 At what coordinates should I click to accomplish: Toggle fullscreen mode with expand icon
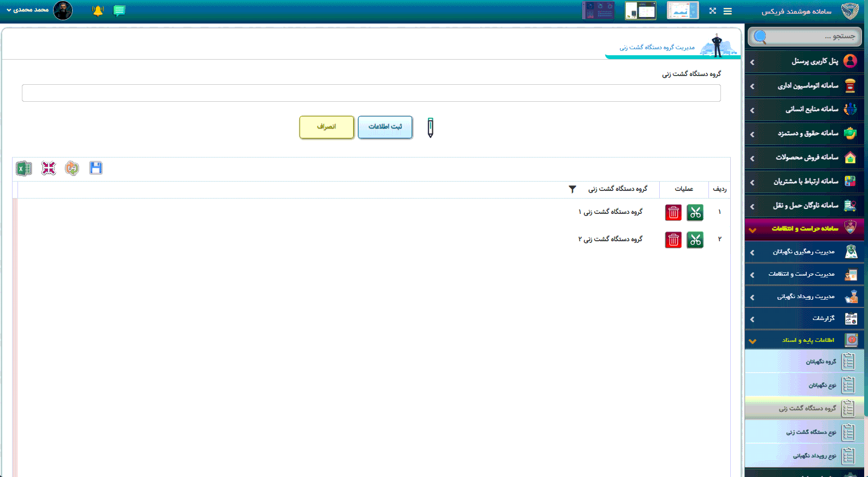tap(712, 11)
